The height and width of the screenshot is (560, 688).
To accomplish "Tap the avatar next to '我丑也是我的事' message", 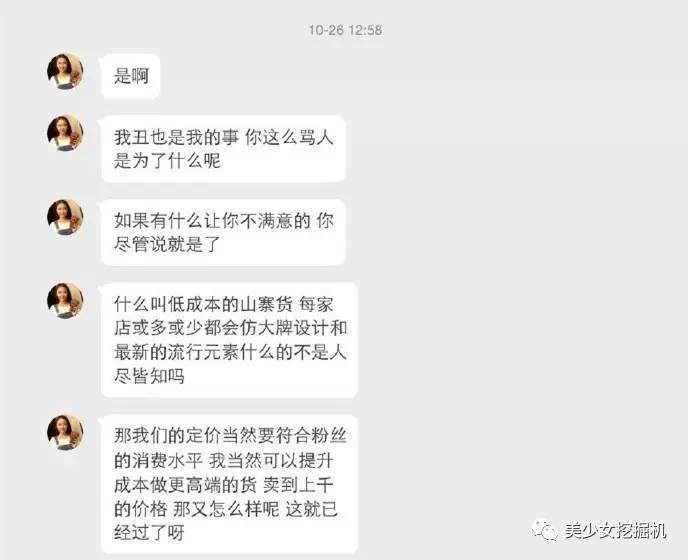I will (x=65, y=133).
